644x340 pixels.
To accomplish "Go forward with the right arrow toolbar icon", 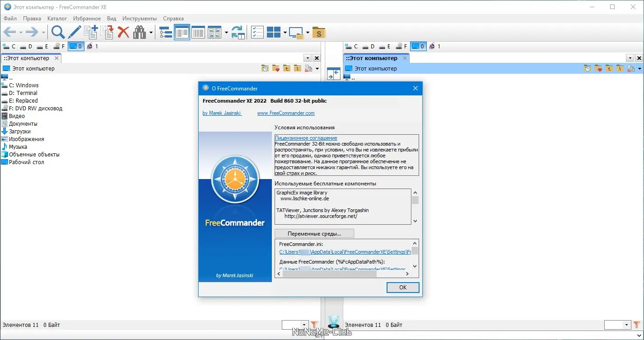I will click(x=32, y=32).
